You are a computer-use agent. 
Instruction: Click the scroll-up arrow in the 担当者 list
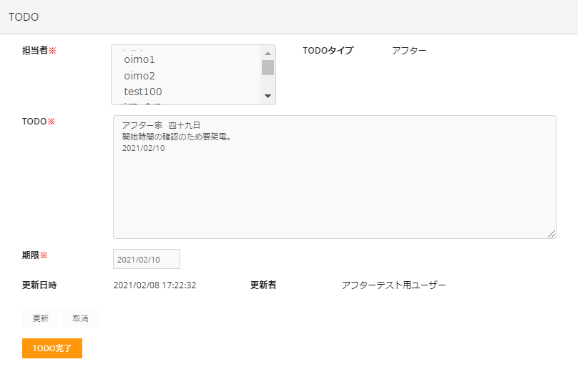tap(268, 54)
